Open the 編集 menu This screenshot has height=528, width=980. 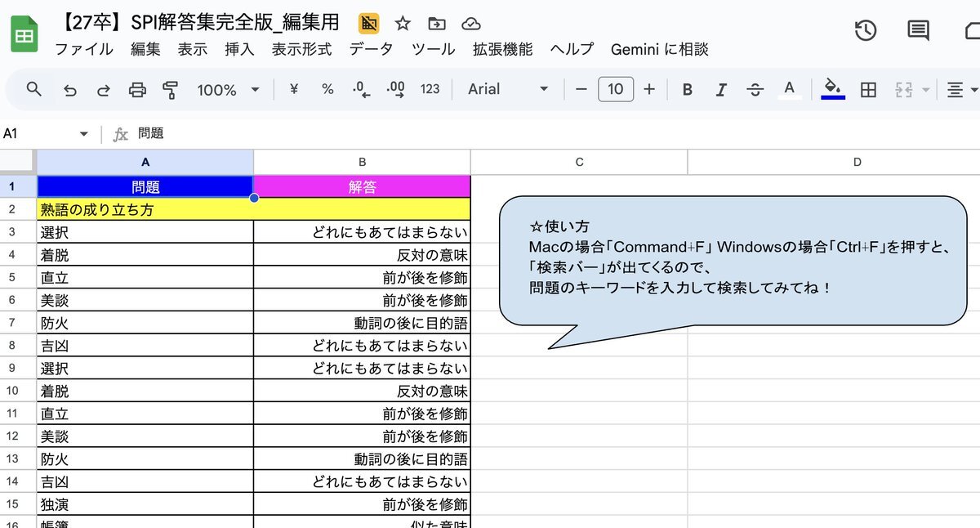coord(145,49)
